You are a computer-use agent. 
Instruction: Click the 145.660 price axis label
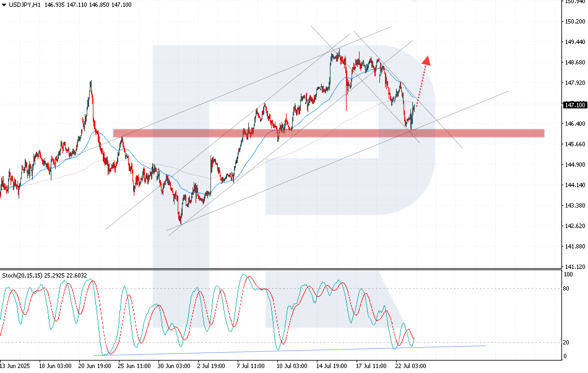pyautogui.click(x=575, y=144)
